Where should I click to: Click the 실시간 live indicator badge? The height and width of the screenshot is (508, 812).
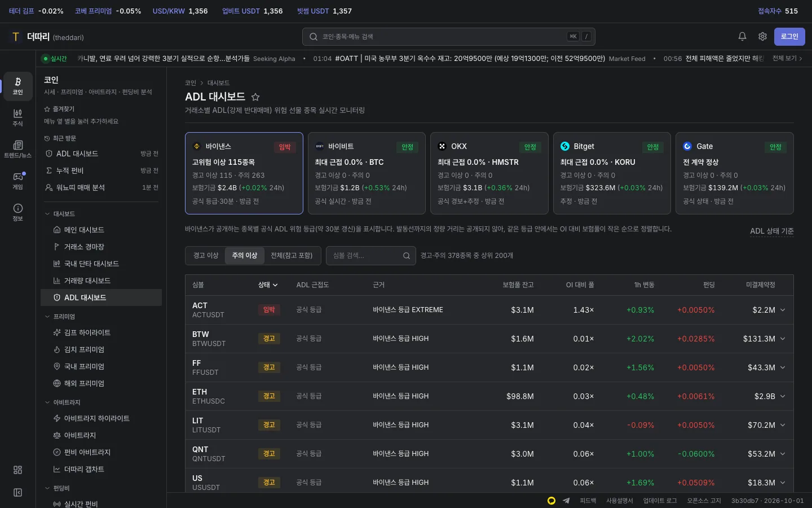pyautogui.click(x=55, y=59)
